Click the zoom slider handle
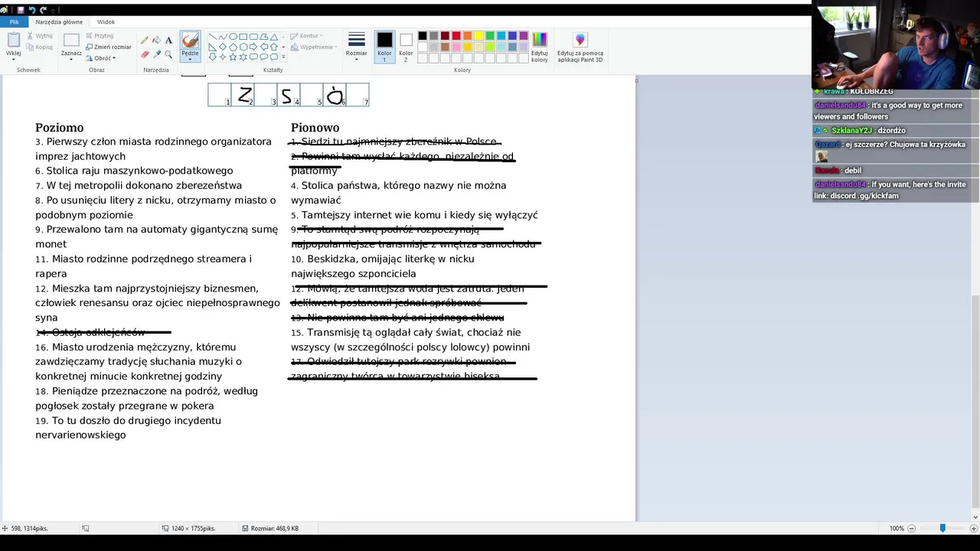The image size is (980, 551). coord(942,528)
